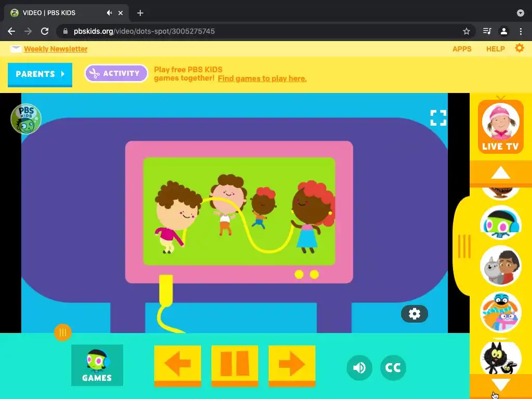This screenshot has width=532, height=399.
Task: Open a new tab
Action: pos(140,13)
